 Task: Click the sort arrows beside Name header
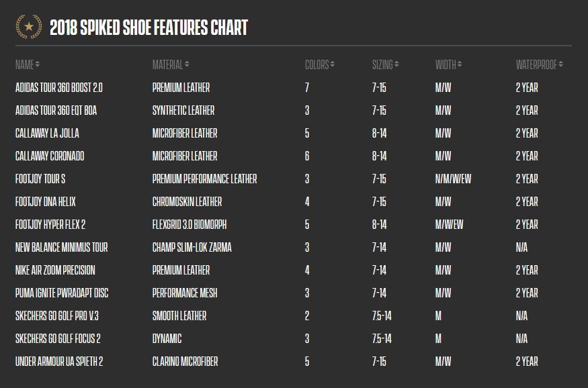pyautogui.click(x=37, y=64)
